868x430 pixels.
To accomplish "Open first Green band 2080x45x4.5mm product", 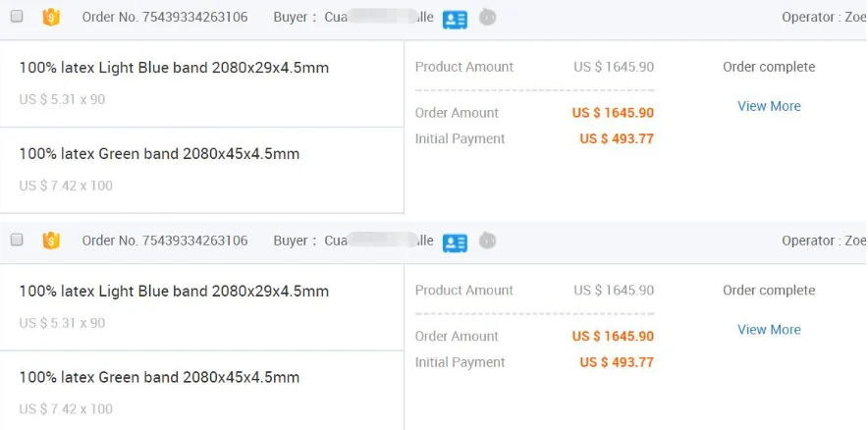I will point(159,153).
